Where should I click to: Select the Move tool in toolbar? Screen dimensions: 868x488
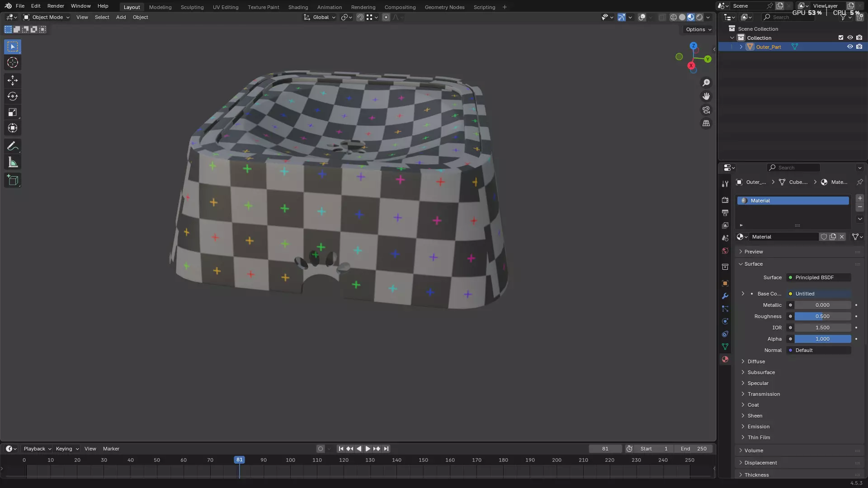pos(13,80)
